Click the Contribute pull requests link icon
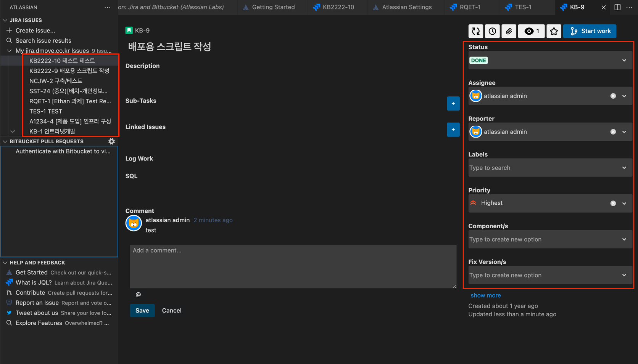Screen dimensions: 638x364 tap(8, 292)
